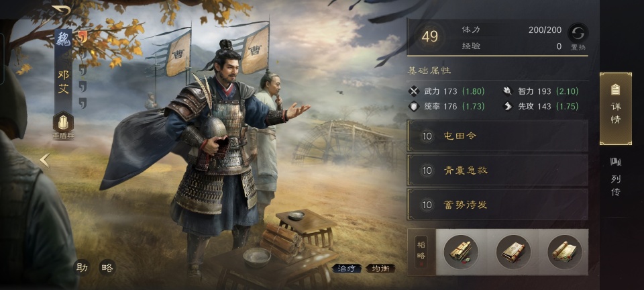644x290 pixels.
Task: Click the 韬略 label button
Action: pos(421,251)
